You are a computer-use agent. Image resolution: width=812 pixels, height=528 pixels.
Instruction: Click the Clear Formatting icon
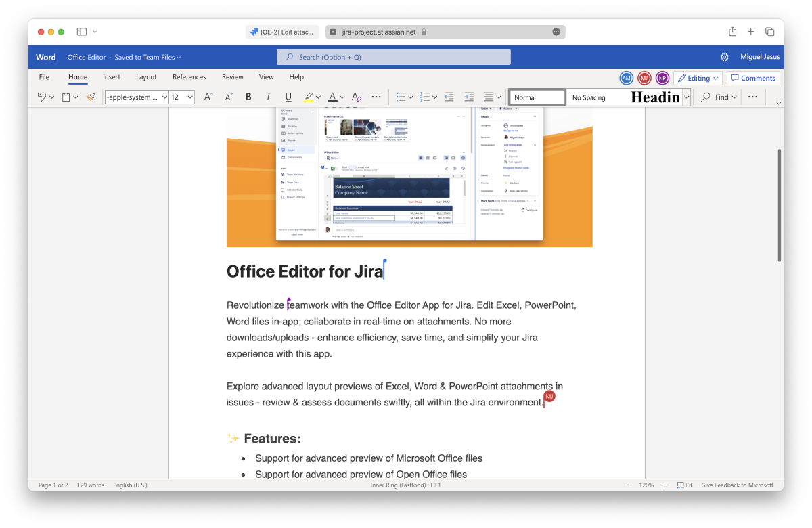(357, 97)
